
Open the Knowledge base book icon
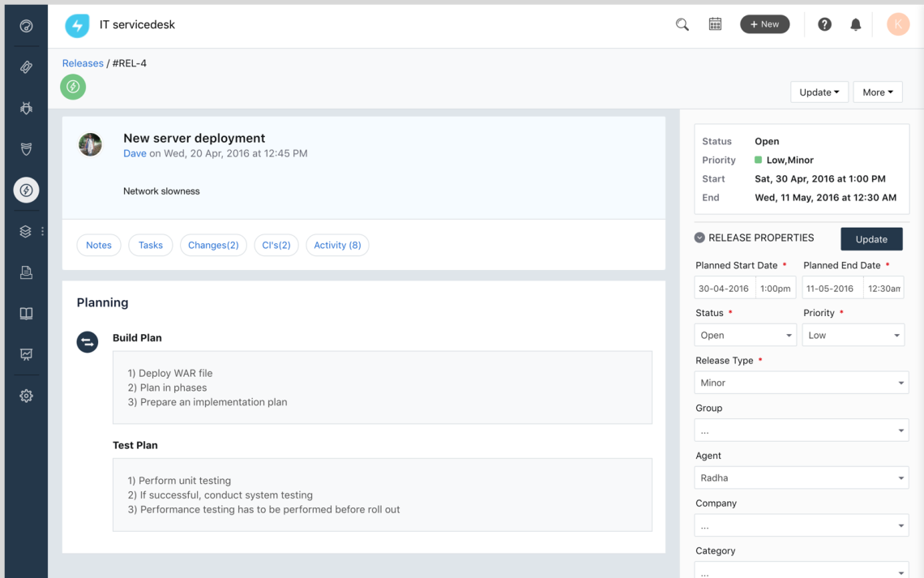pos(25,313)
